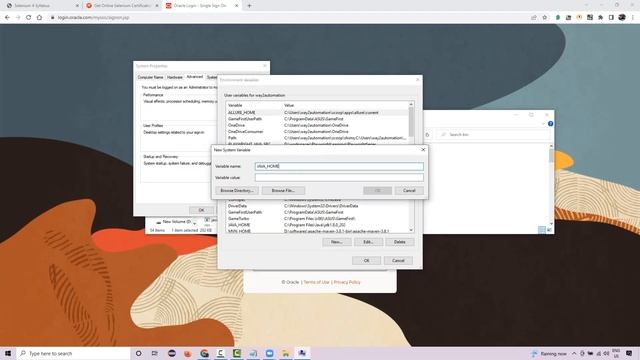Open Hardware tab in System Properties
Screen dimensions: 640x360
point(175,77)
